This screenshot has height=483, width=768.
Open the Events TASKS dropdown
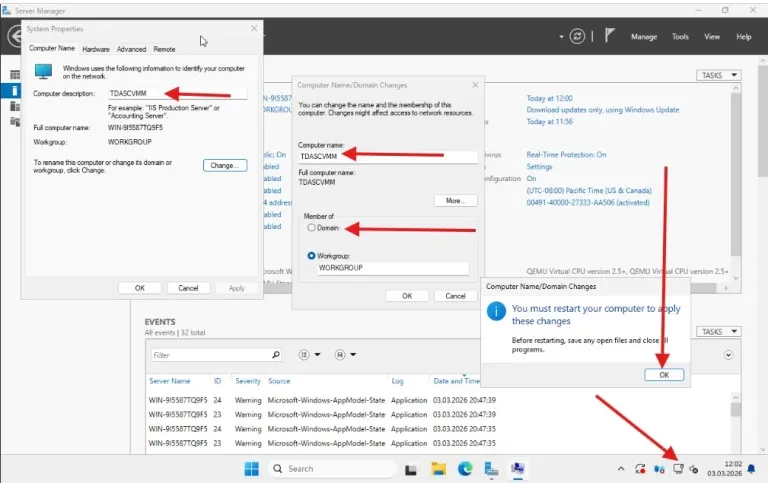(x=719, y=332)
